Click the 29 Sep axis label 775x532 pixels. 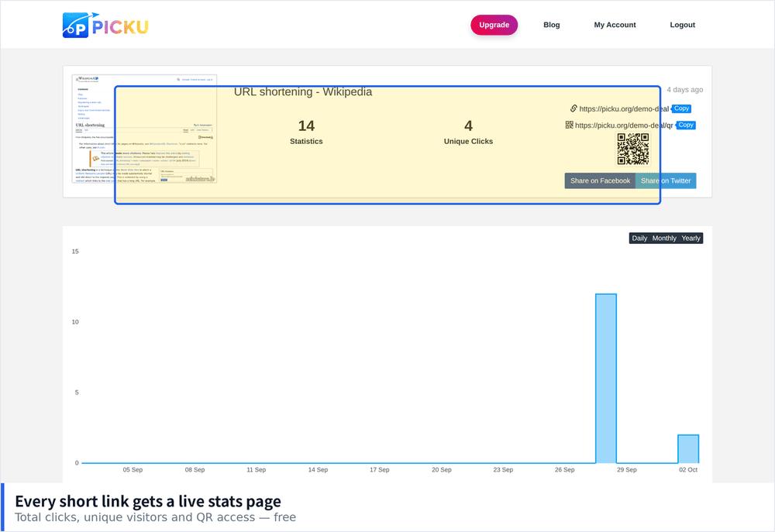(x=627, y=470)
